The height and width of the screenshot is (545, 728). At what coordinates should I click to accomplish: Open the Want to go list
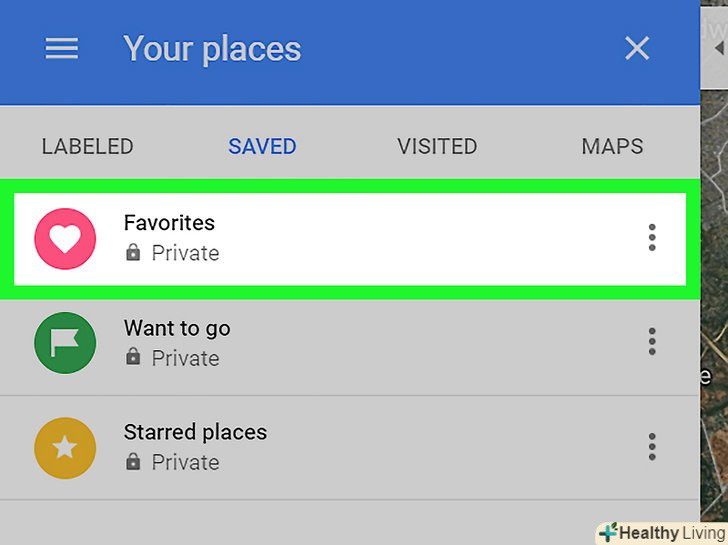177,328
